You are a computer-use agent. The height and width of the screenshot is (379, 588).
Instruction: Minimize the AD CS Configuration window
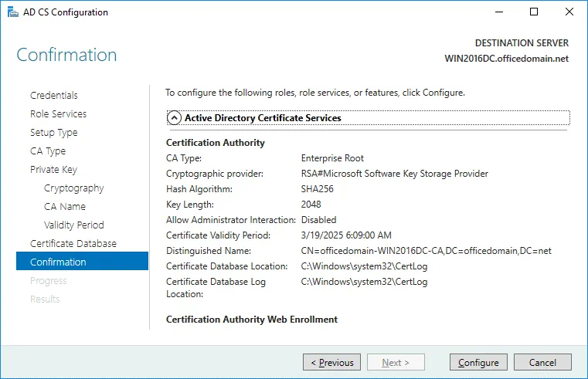[498, 12]
